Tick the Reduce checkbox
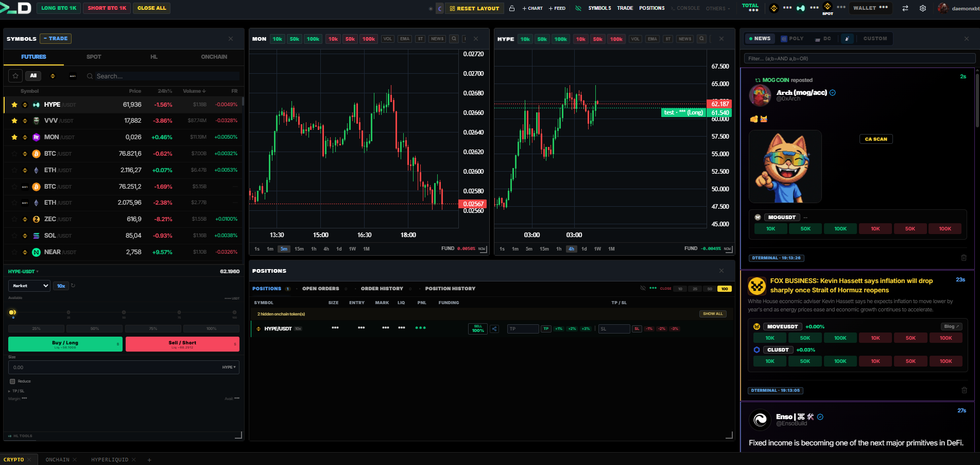Image resolution: width=980 pixels, height=465 pixels. click(x=12, y=381)
